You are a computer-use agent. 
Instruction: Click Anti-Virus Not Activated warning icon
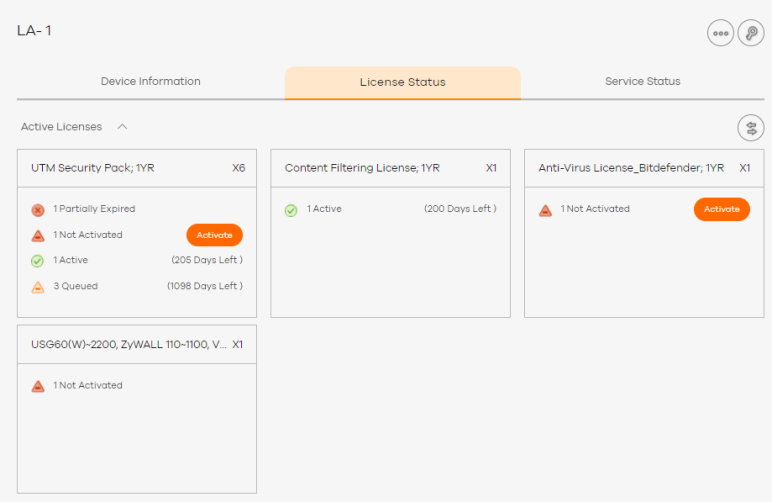point(545,211)
